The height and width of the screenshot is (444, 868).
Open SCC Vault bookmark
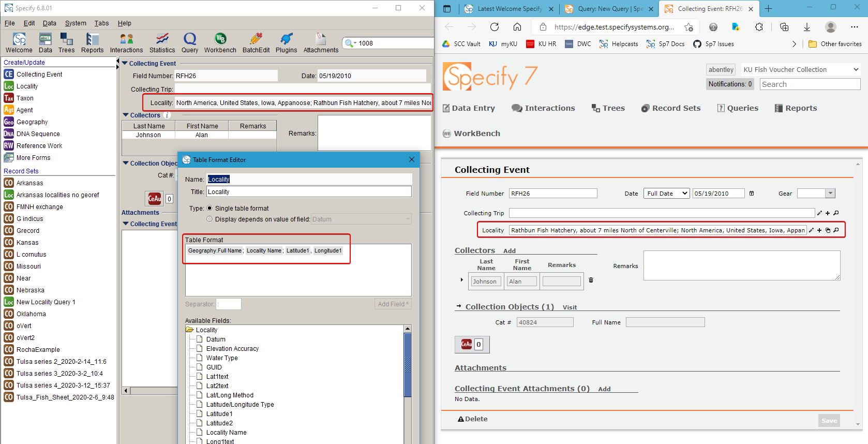(461, 44)
